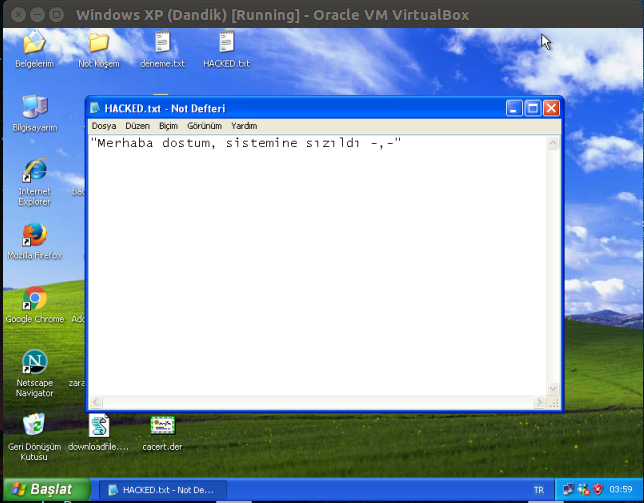The width and height of the screenshot is (644, 503).
Task: Click the text 'Merhaba dostum' in Notepad
Action: pyautogui.click(x=153, y=143)
